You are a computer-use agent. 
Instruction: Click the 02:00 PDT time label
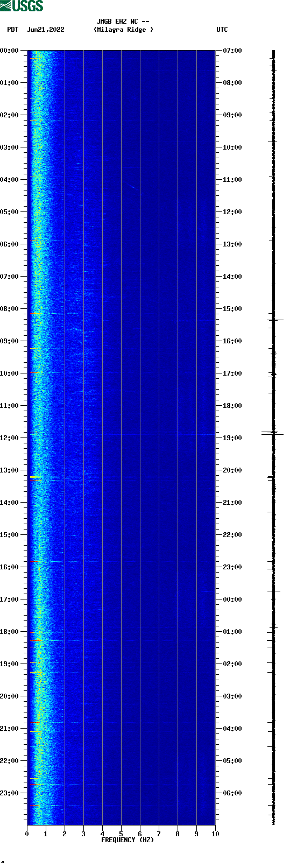click(x=9, y=115)
